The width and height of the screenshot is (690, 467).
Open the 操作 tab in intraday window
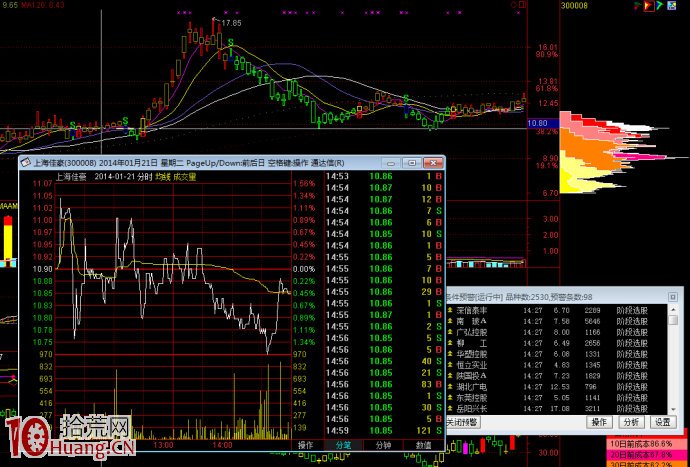306,444
